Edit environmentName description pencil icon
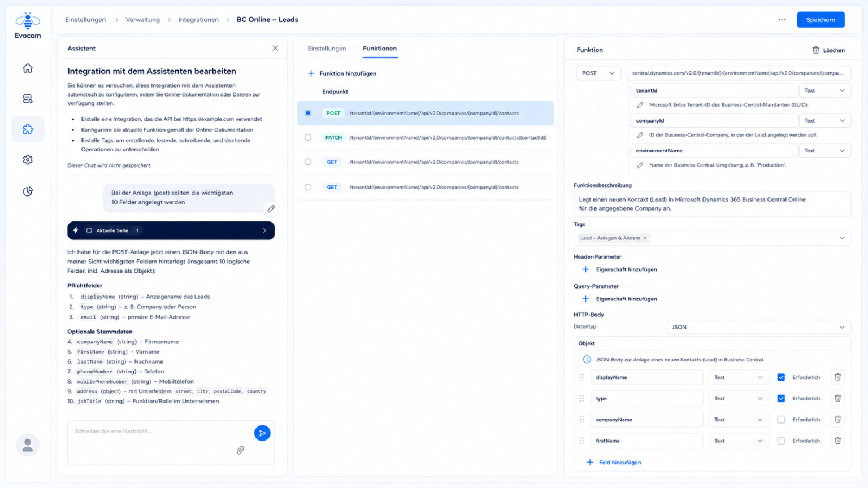The width and height of the screenshot is (868, 488). tap(640, 165)
